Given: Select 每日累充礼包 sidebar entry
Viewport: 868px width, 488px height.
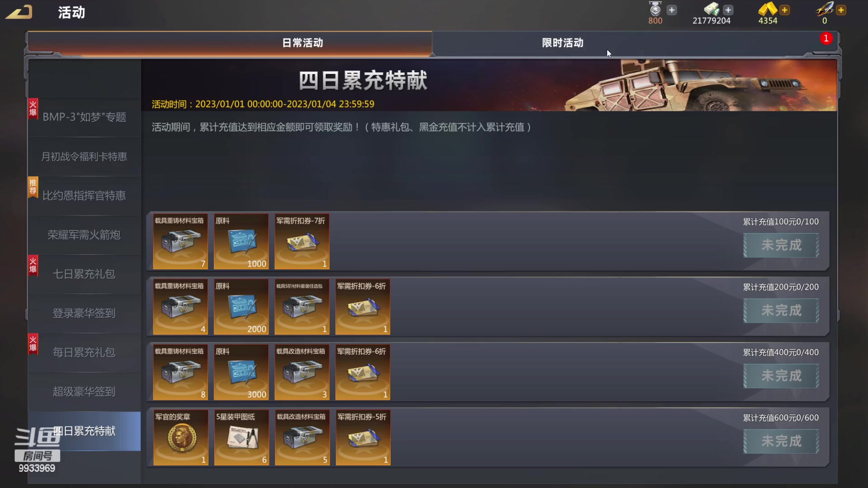Looking at the screenshot, I should click(x=84, y=352).
